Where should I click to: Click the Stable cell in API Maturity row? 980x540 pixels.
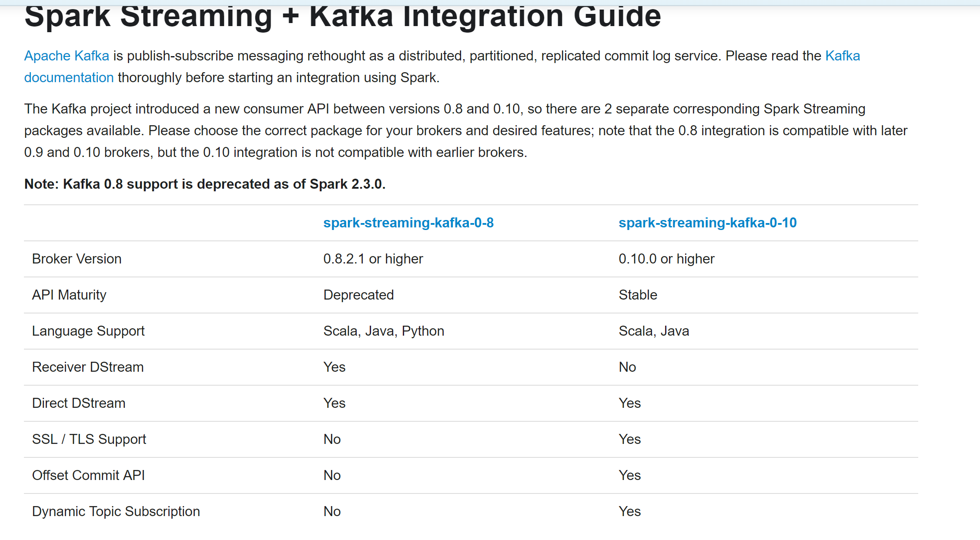(638, 295)
